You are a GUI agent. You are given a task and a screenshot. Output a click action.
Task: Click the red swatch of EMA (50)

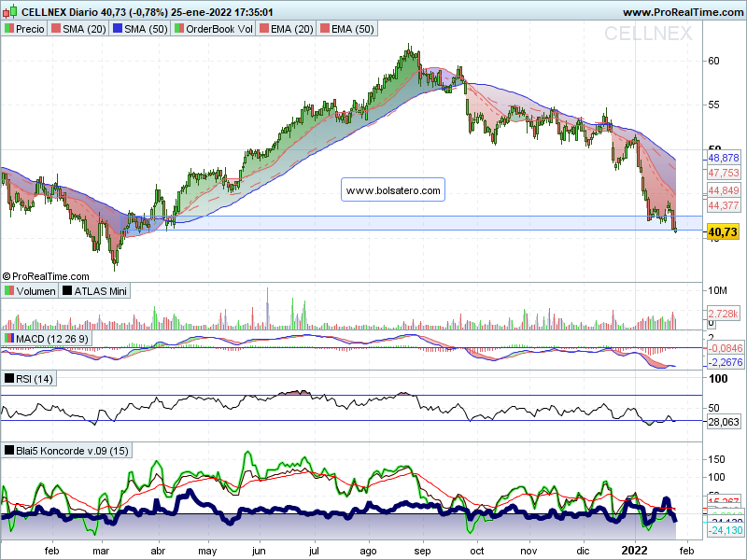click(324, 29)
